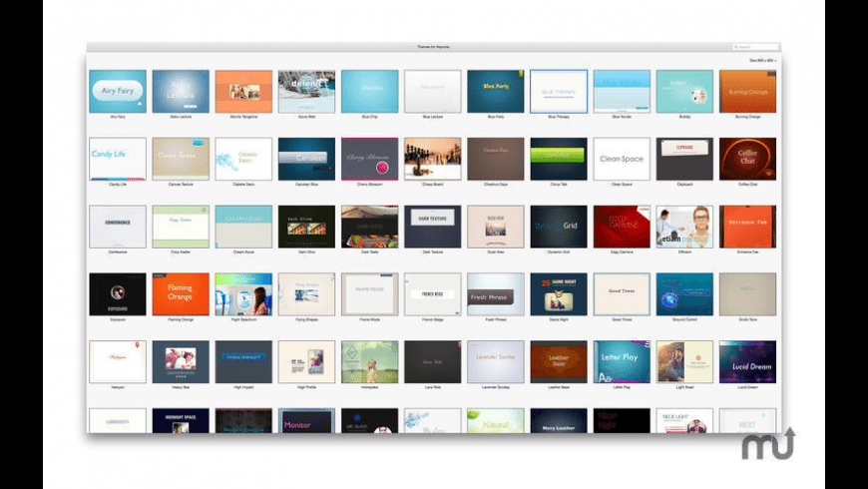Pick the Exposure theme thumbnail

[x=118, y=294]
